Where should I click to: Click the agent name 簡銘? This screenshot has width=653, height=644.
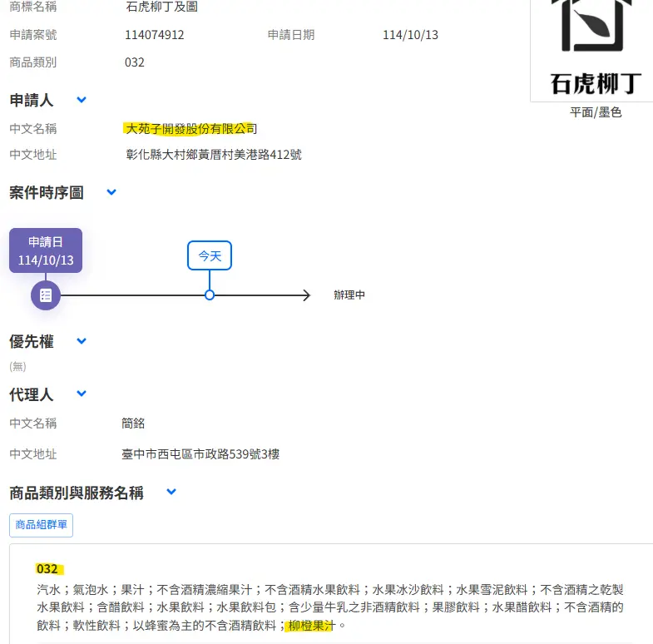(133, 424)
